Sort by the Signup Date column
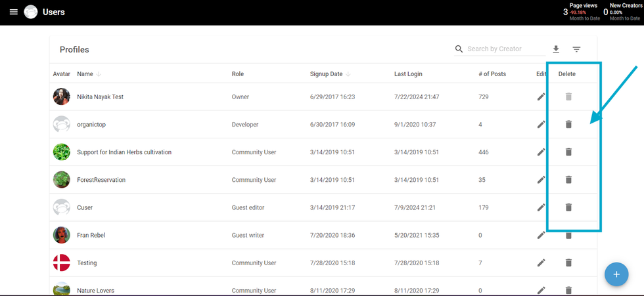The width and height of the screenshot is (644, 296). (326, 74)
